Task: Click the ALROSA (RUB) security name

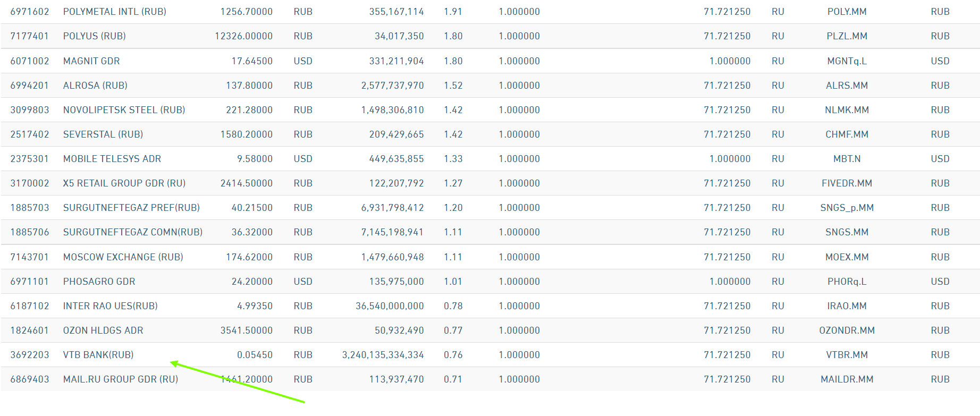Action: coord(95,86)
